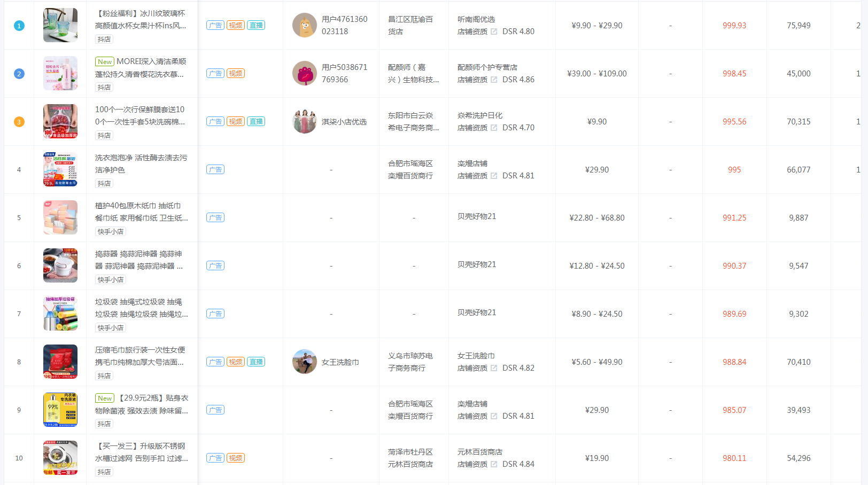868x485 pixels.
Task: Open 店铺资质 link icon for 元林百货商店
Action: (x=494, y=464)
